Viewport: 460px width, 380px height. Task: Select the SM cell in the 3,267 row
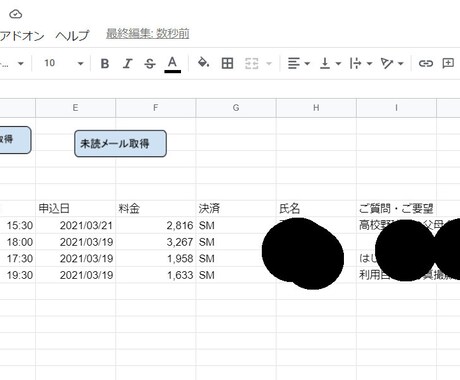236,242
